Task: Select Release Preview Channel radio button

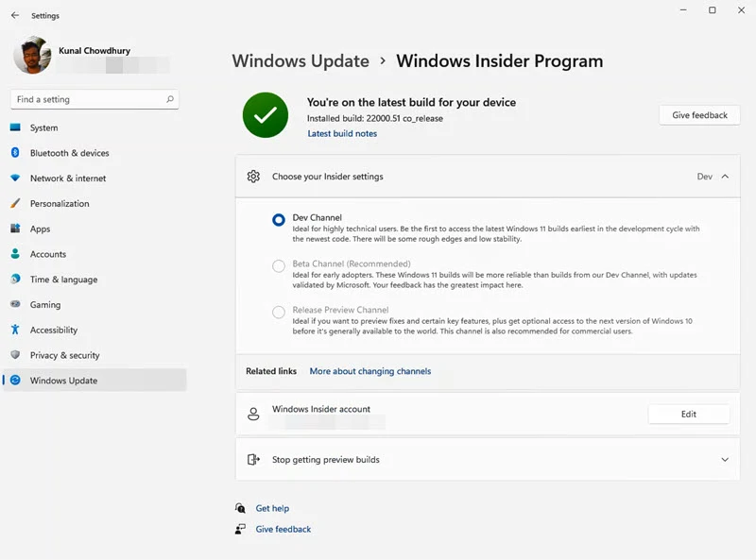Action: tap(279, 312)
